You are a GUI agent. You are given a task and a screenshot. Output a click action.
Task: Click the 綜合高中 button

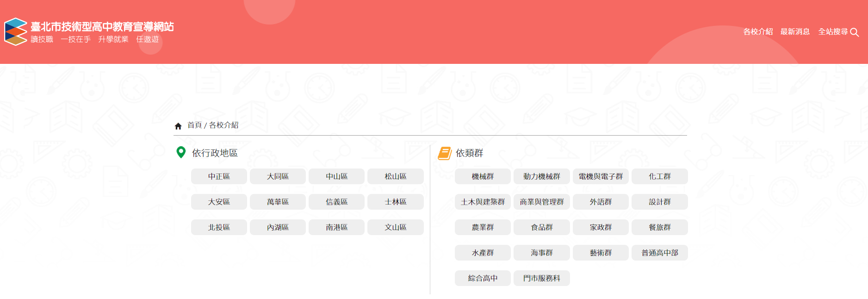483,278
